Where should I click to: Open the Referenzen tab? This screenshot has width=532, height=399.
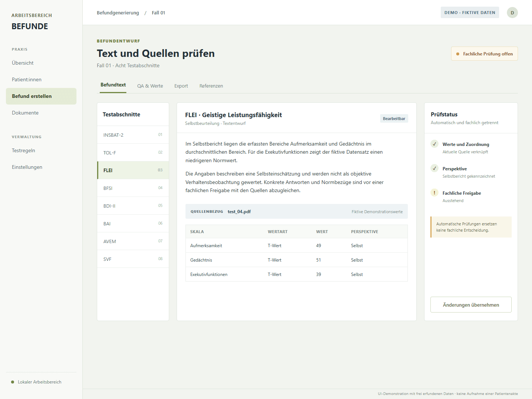211,86
